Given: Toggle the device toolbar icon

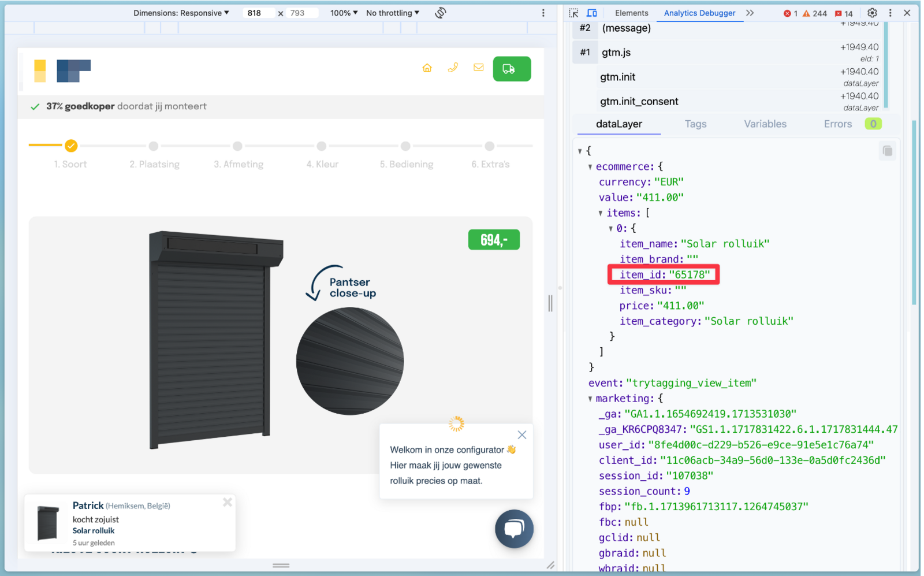Looking at the screenshot, I should point(592,13).
